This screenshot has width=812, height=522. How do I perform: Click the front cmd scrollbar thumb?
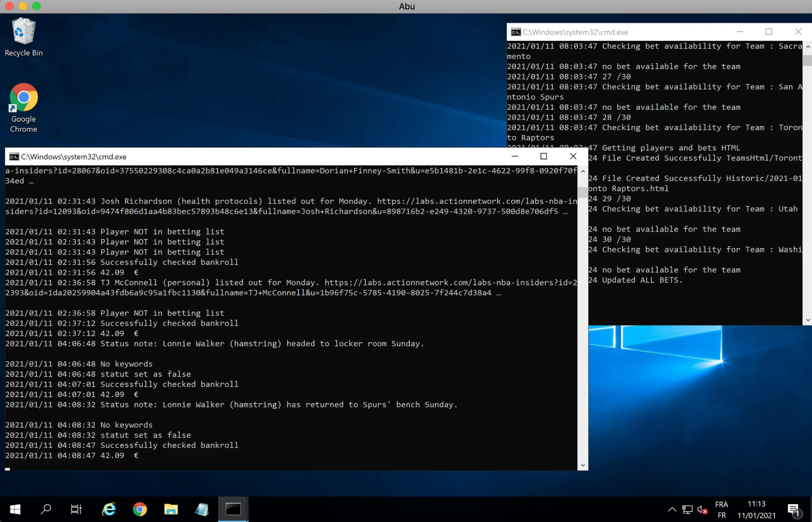(x=583, y=192)
